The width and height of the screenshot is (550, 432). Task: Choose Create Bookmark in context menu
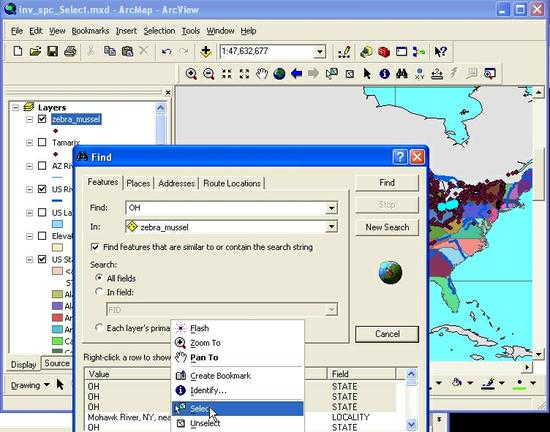coord(237,376)
